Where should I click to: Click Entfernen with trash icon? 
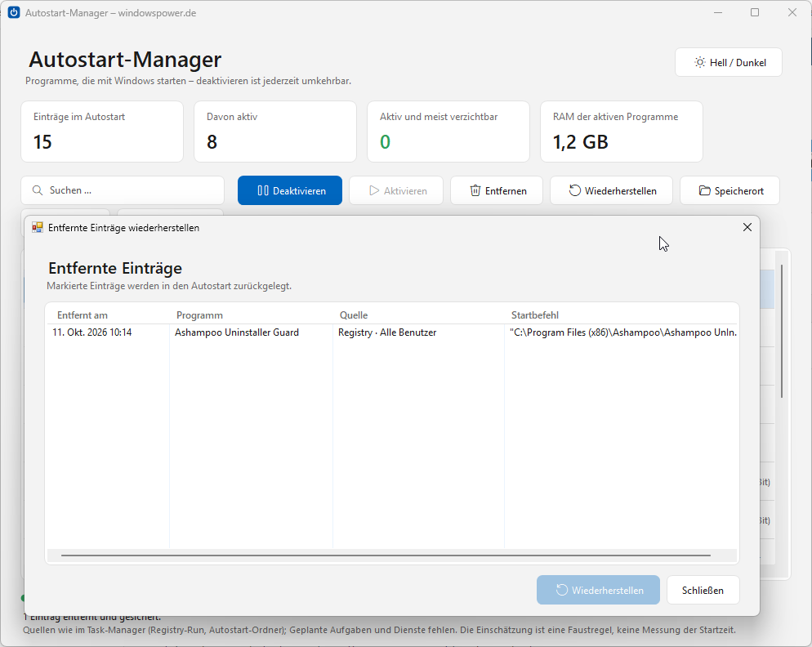tap(497, 190)
